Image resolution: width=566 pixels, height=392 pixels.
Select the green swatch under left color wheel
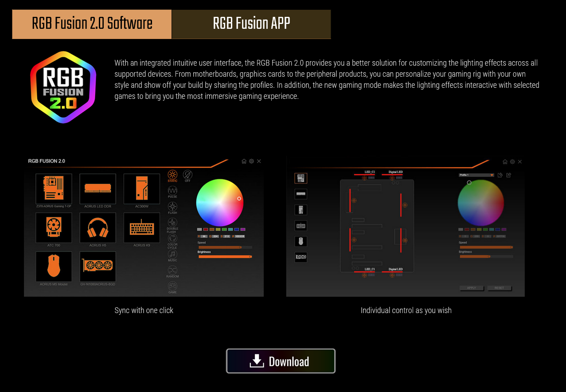coord(224,229)
